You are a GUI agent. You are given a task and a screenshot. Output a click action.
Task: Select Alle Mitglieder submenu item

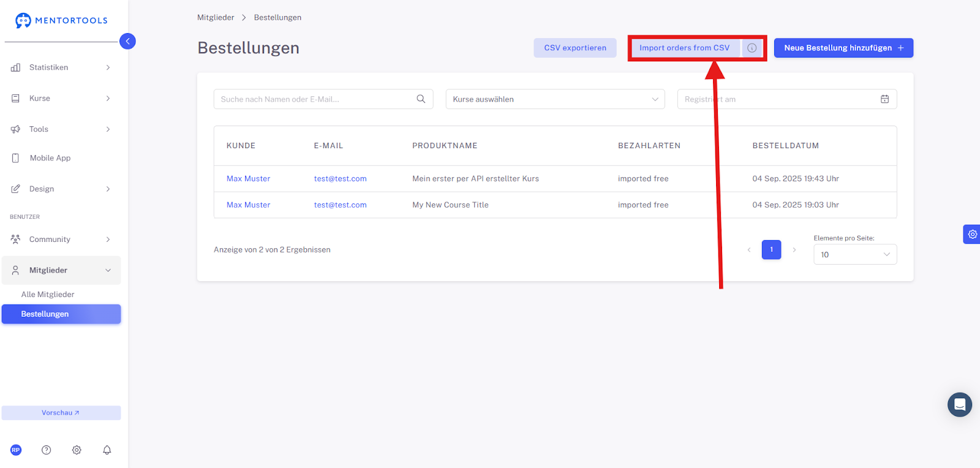pyautogui.click(x=48, y=294)
